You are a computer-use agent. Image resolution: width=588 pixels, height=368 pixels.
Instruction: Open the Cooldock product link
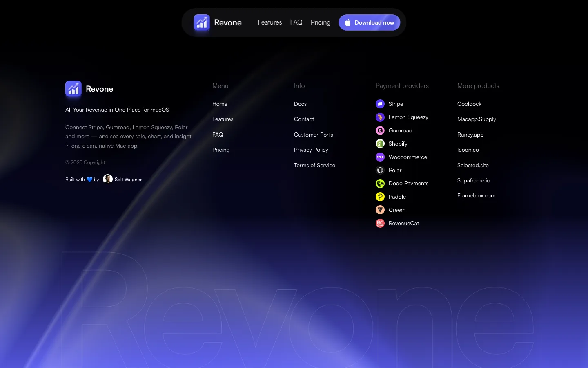tap(469, 104)
